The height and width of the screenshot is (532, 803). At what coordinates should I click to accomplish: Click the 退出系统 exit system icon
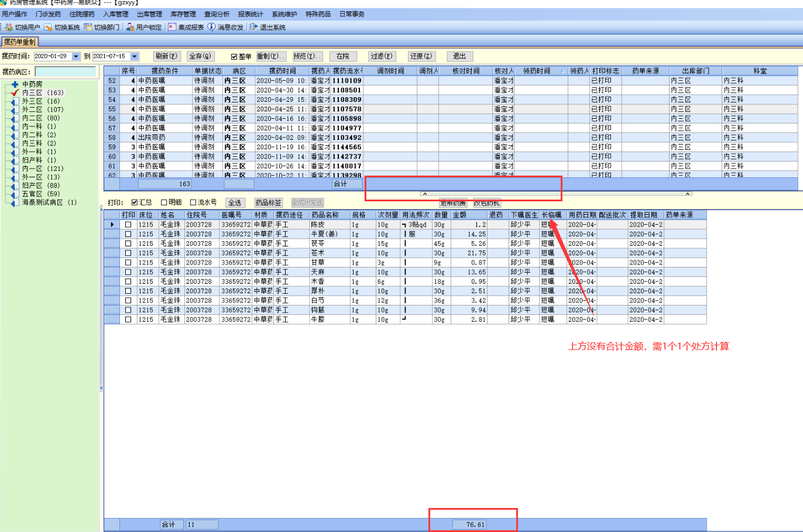tap(253, 27)
